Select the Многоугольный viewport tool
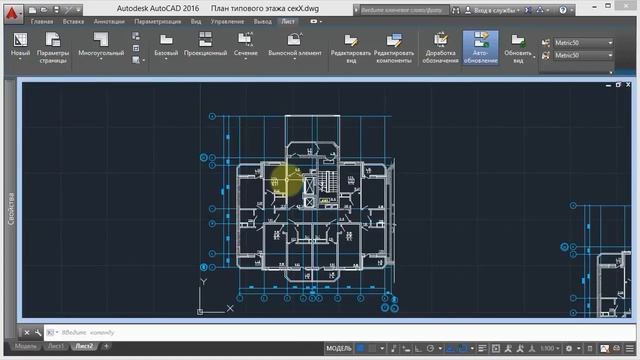Screen dimensions: 640x360 pyautogui.click(x=101, y=40)
